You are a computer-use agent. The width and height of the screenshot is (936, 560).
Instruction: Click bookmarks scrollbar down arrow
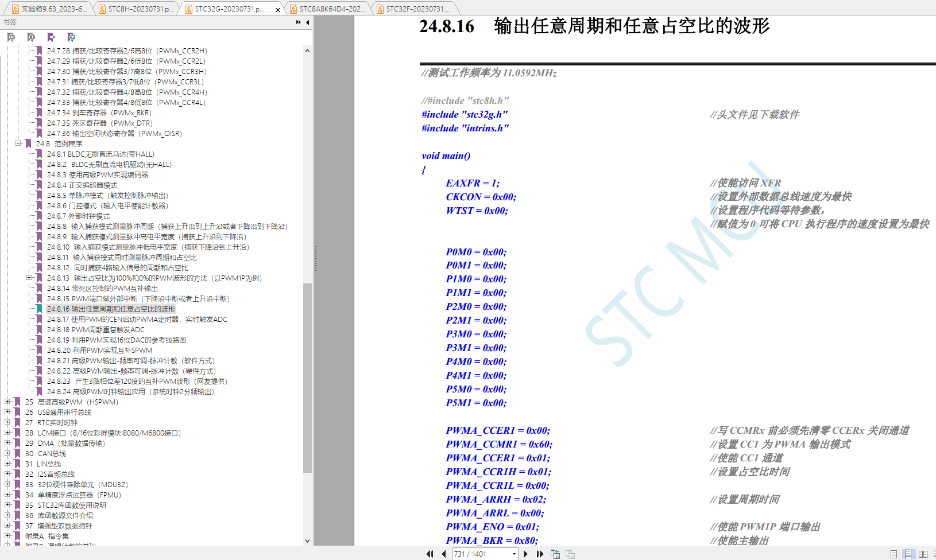pyautogui.click(x=307, y=540)
